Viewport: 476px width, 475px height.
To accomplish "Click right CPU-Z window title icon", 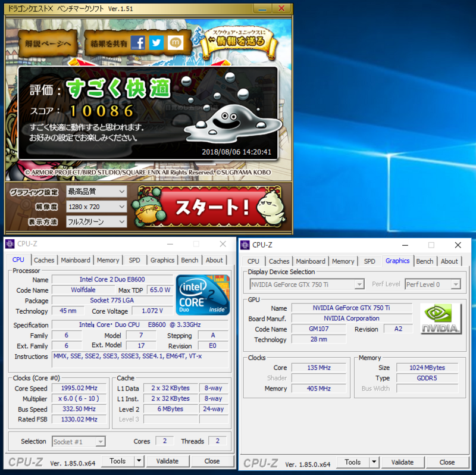I will (245, 245).
